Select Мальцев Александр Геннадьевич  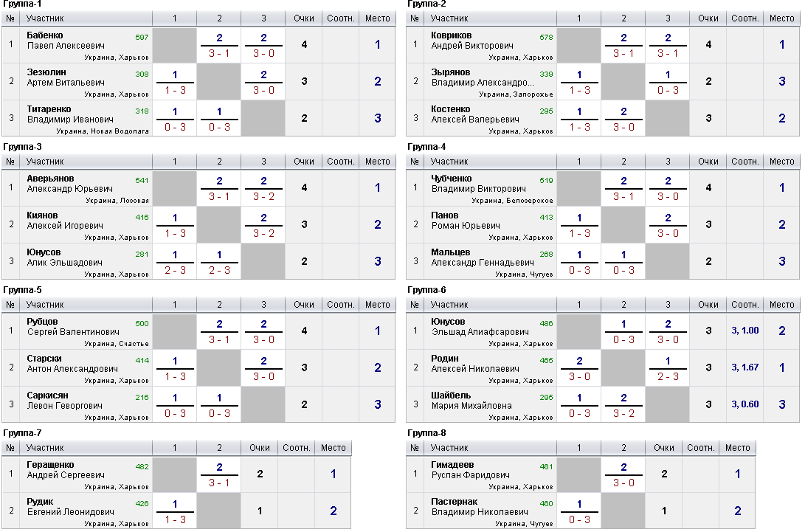(482, 257)
